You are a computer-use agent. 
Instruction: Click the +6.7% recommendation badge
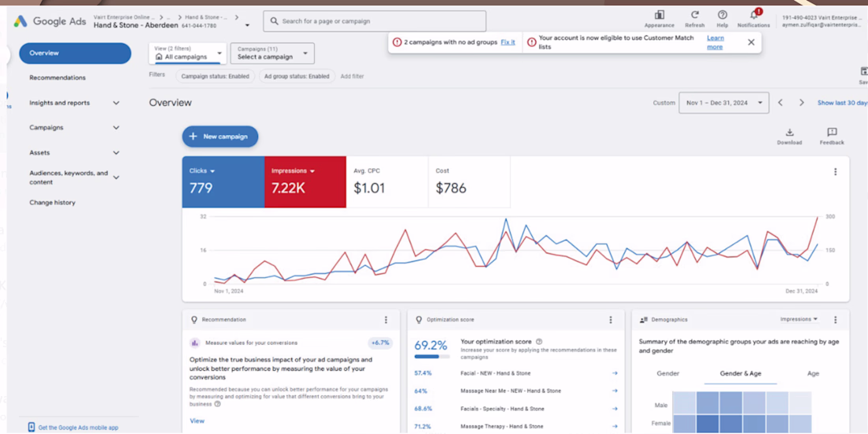pos(380,342)
